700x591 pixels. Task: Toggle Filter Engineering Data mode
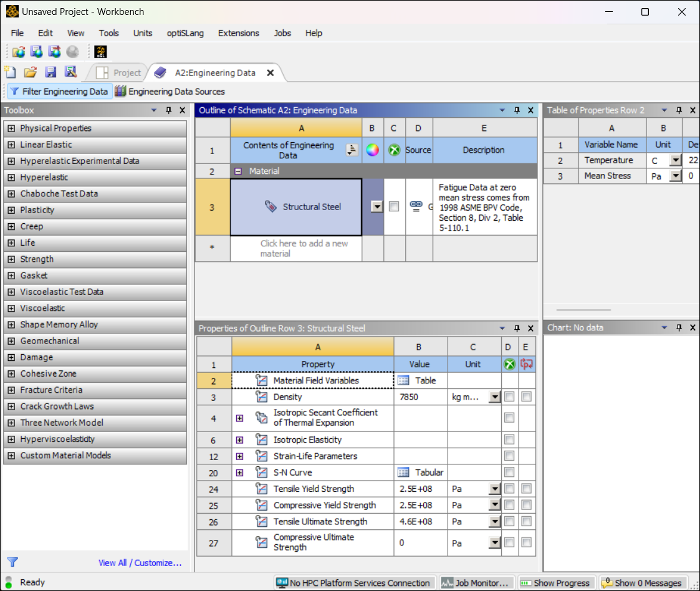coord(59,91)
